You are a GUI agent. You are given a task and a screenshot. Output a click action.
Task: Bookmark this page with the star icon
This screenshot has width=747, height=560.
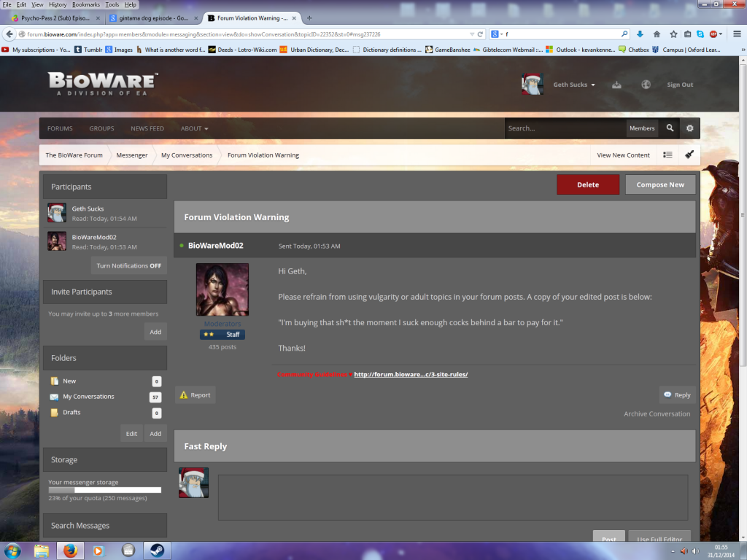[673, 34]
